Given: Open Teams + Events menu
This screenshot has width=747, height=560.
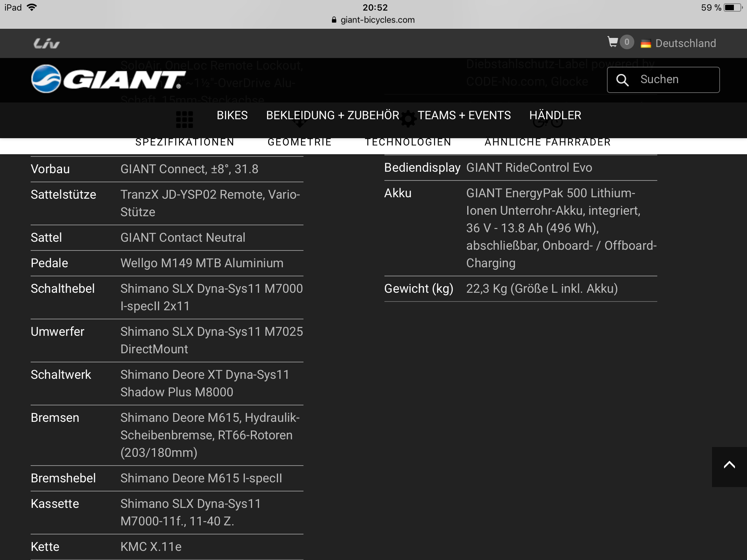Looking at the screenshot, I should [x=464, y=116].
